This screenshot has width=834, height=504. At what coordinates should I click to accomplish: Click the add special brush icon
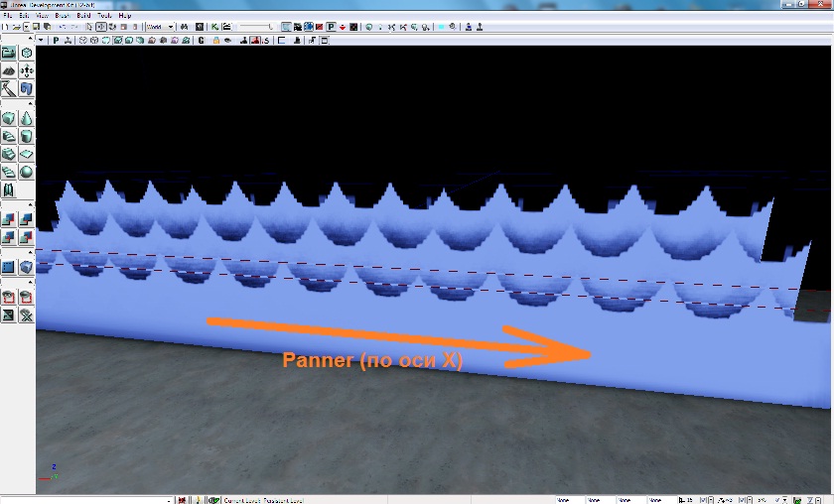click(x=9, y=266)
